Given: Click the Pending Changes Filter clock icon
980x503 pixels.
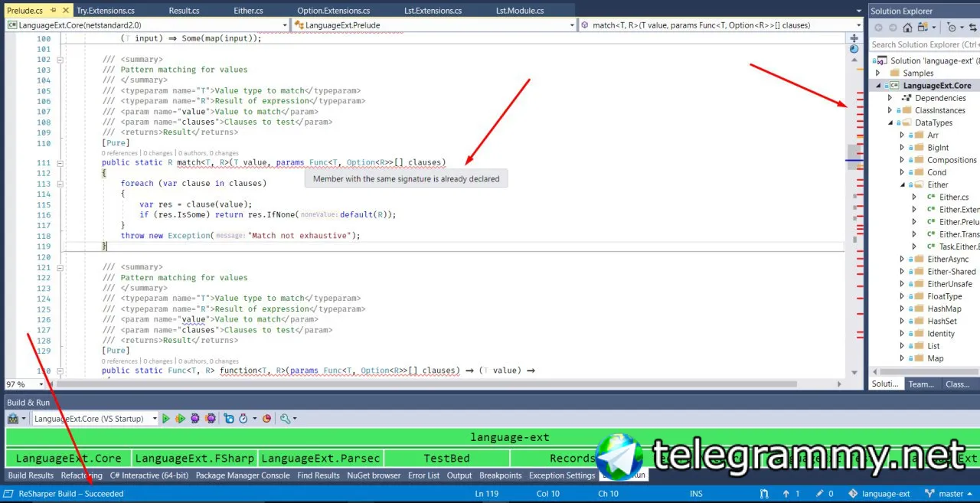Looking at the screenshot, I should click(x=952, y=28).
